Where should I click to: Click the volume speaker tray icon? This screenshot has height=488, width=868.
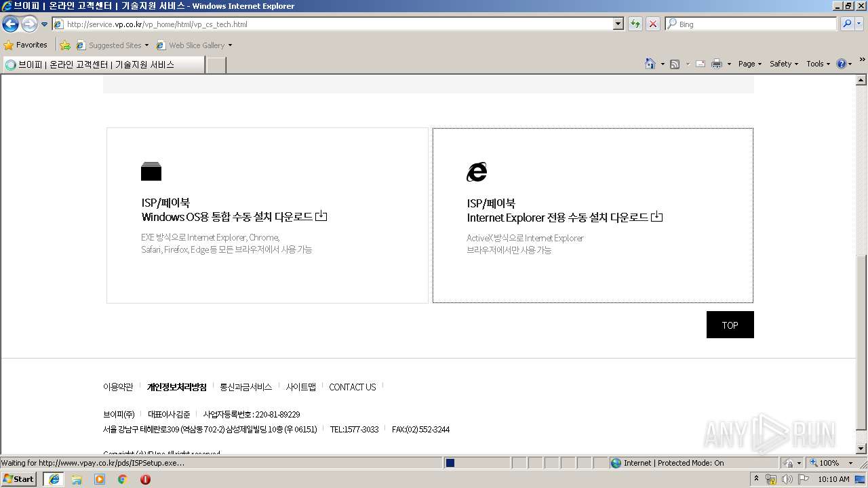[x=787, y=479]
